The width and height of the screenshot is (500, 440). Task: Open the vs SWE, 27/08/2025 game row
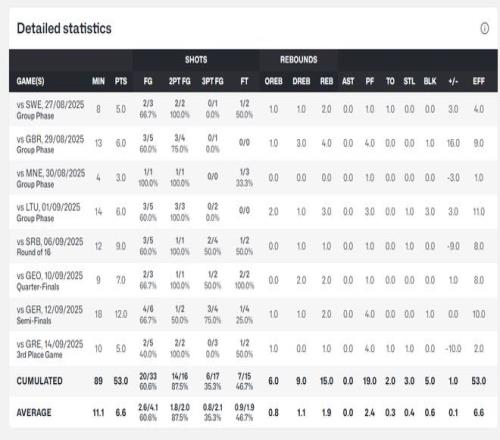(253, 109)
